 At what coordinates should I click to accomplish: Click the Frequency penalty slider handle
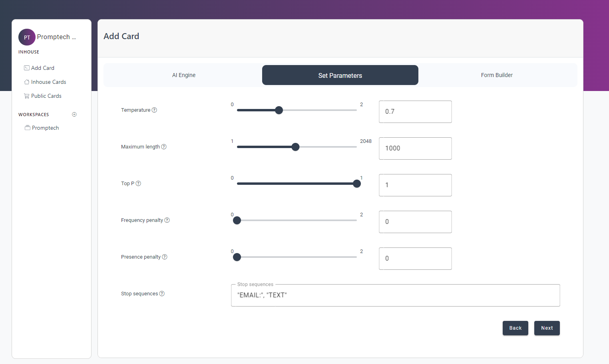[x=237, y=220]
